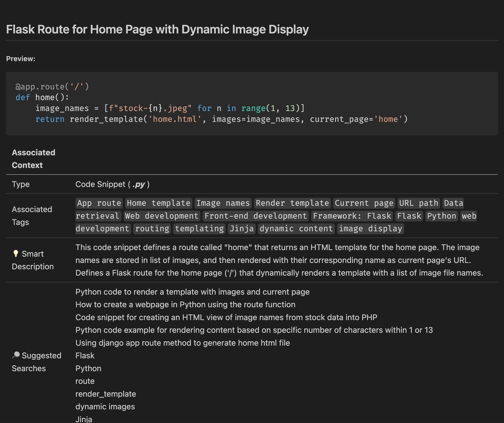Image resolution: width=504 pixels, height=423 pixels.
Task: Select the 'Home template' tag
Action: pyautogui.click(x=158, y=203)
